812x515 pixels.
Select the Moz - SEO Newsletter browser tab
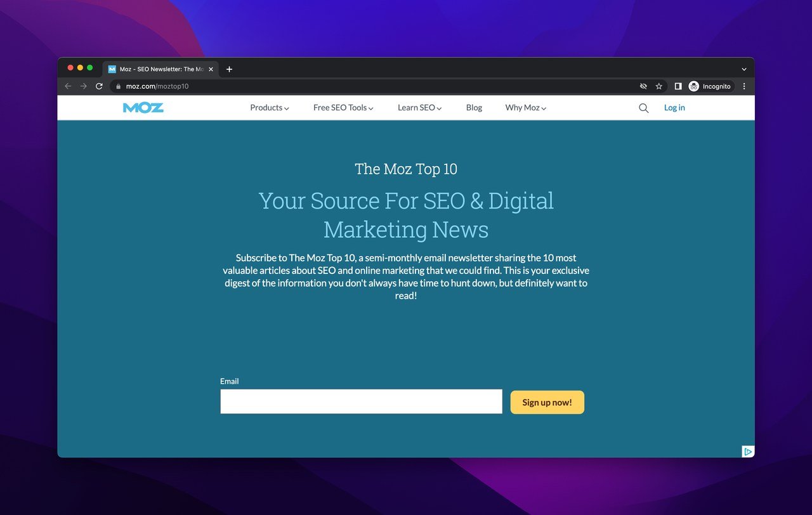pyautogui.click(x=160, y=69)
